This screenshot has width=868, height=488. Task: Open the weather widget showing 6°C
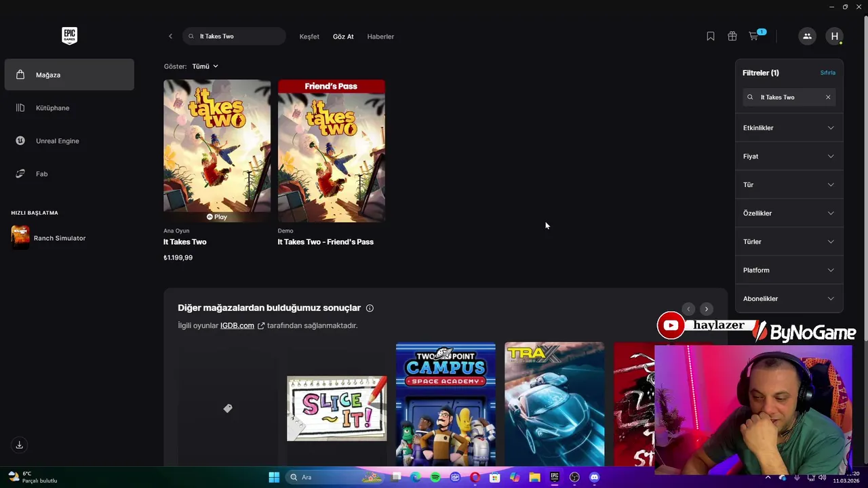click(x=33, y=477)
